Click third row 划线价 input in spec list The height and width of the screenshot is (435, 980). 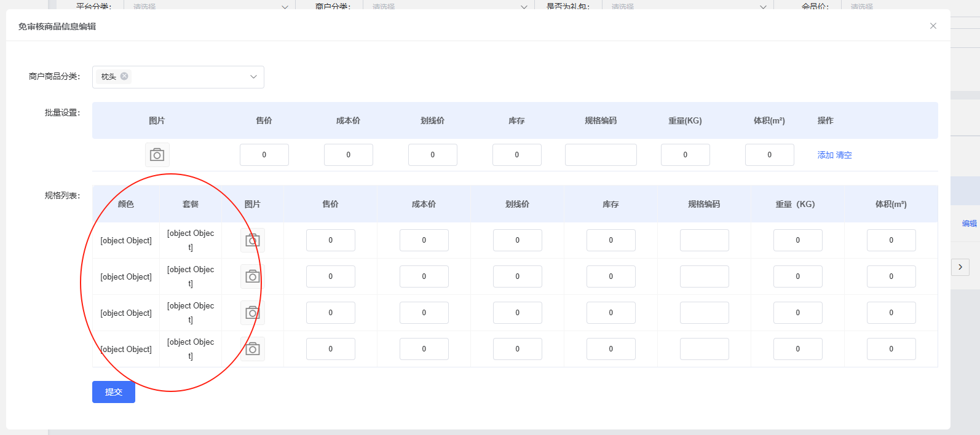[518, 313]
